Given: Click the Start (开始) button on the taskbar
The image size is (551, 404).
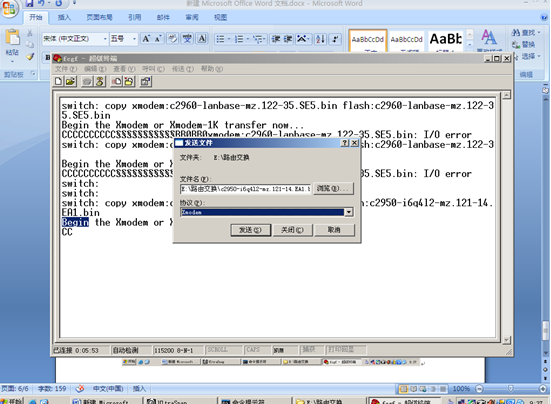Looking at the screenshot, I should click(x=11, y=401).
